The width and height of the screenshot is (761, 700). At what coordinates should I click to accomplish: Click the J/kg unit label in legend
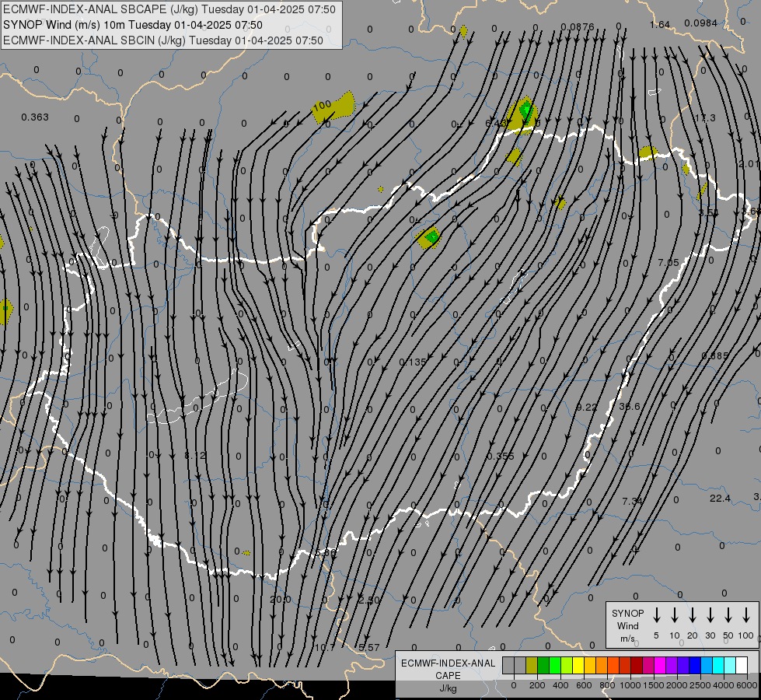point(448,688)
